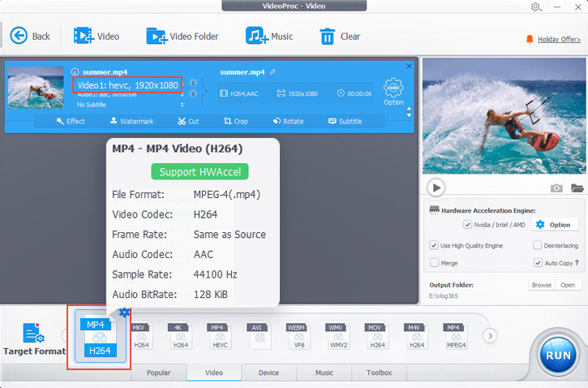Open settings gear on MP4 H264 profile

point(124,312)
